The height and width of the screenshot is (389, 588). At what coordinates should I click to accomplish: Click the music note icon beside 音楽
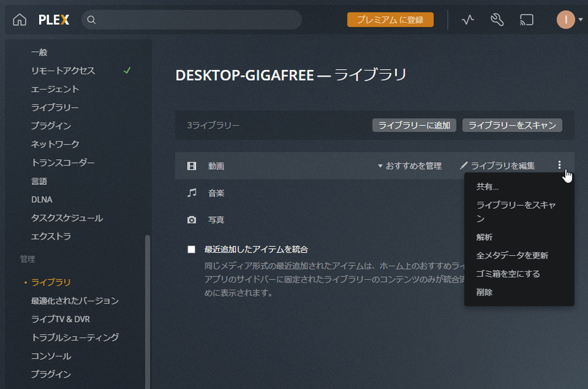point(192,193)
